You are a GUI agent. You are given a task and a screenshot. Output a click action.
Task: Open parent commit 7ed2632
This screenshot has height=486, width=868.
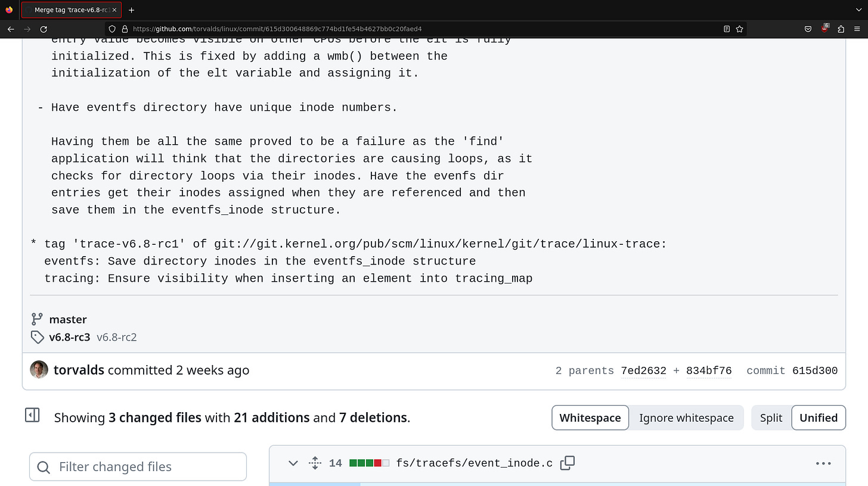643,370
